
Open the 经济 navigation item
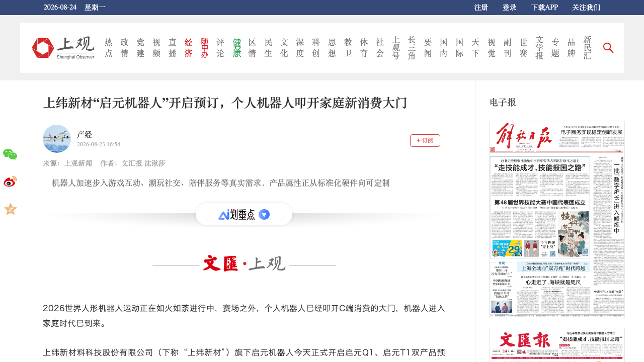[x=189, y=48]
